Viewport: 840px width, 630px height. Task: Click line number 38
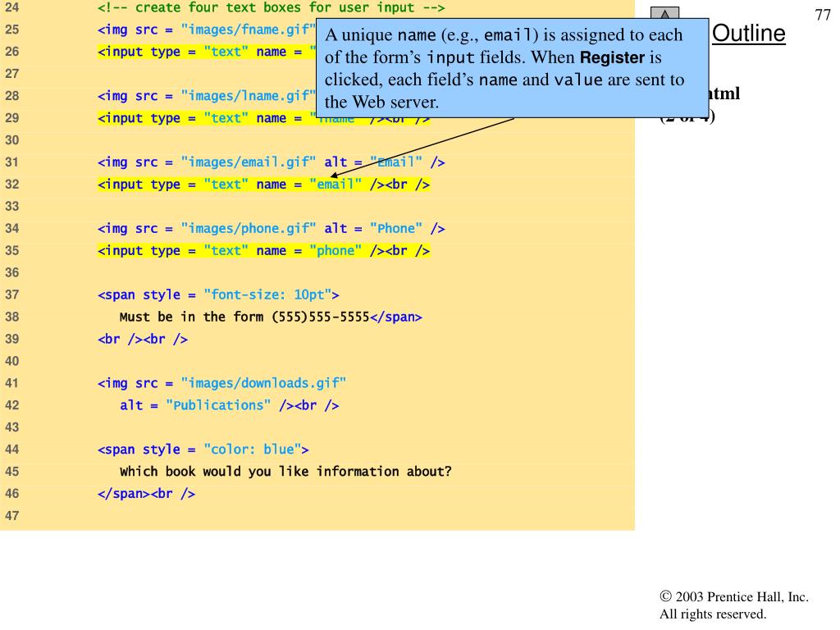point(11,317)
